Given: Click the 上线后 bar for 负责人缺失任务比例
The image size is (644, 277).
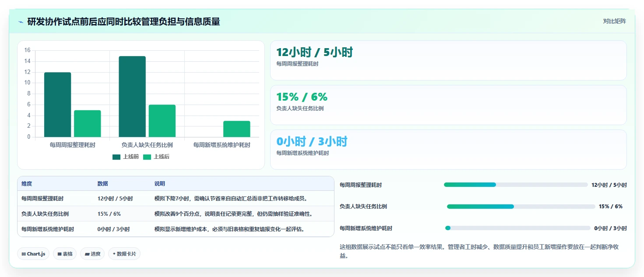Looking at the screenshot, I should [162, 121].
